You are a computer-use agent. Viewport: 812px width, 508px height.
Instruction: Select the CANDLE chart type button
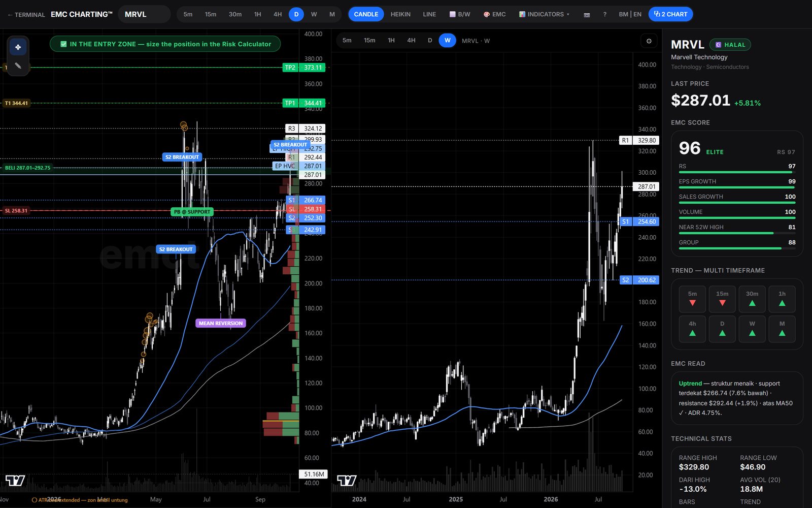coord(366,14)
